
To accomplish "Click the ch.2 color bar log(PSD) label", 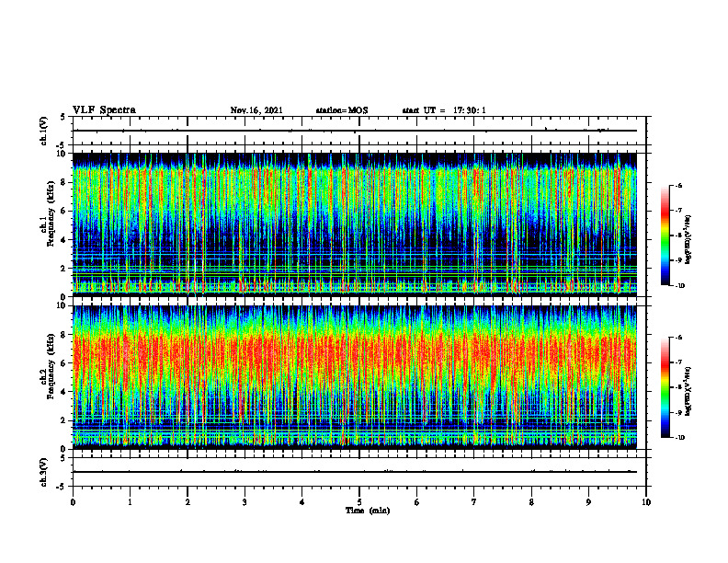I will coord(688,390).
